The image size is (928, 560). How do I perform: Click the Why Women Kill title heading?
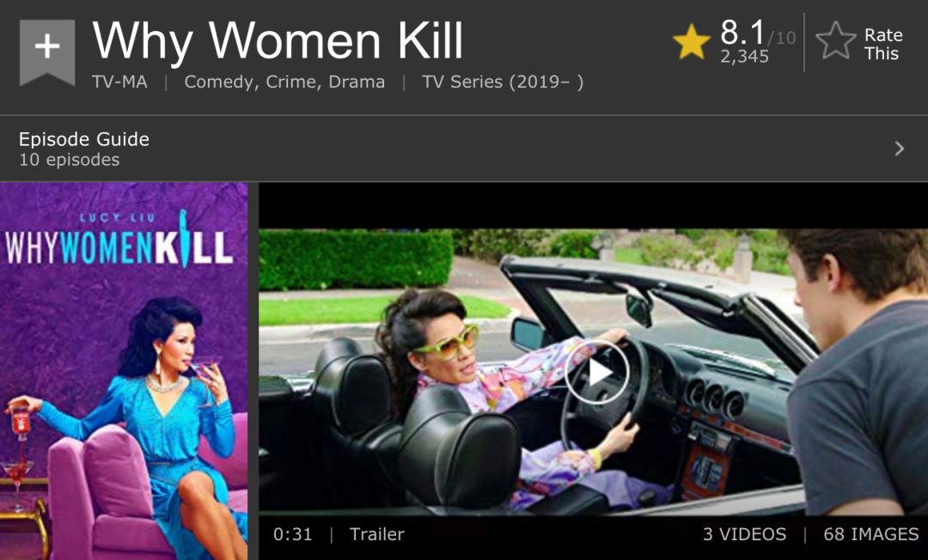[278, 41]
